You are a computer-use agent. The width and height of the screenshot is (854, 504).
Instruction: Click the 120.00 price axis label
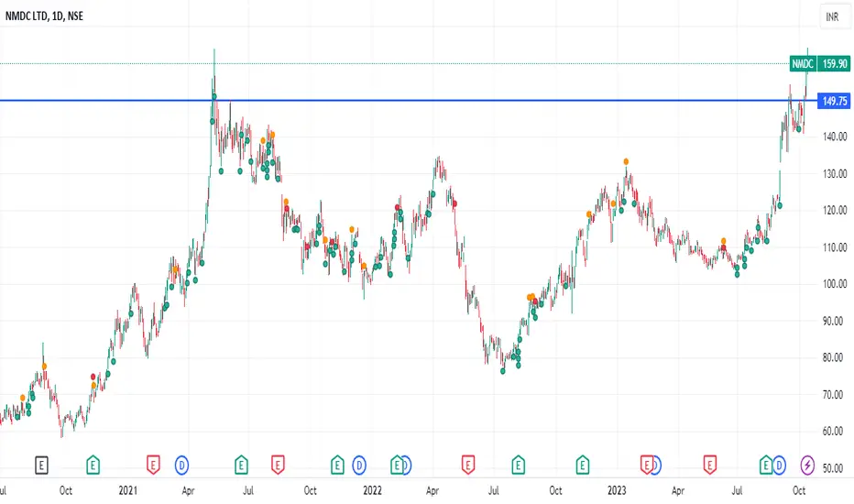(835, 210)
